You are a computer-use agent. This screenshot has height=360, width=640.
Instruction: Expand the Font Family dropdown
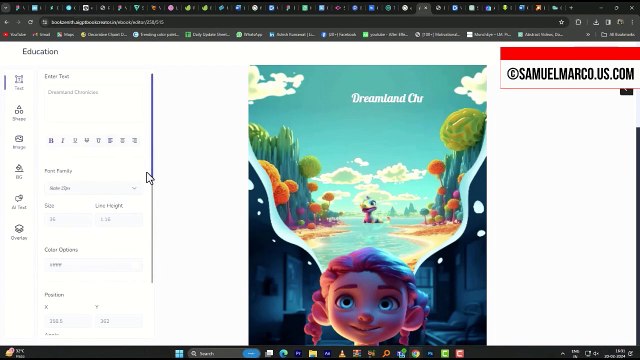pyautogui.click(x=93, y=188)
